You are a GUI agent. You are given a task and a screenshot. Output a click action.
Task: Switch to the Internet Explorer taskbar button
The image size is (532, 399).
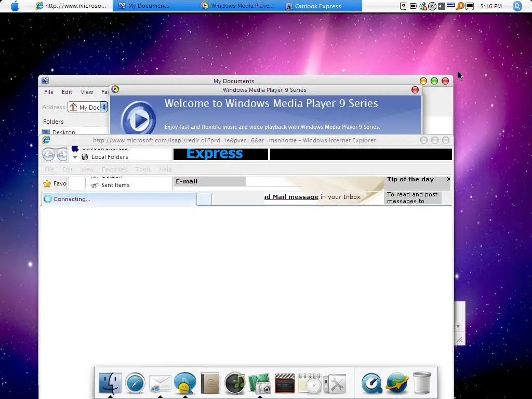(71, 6)
